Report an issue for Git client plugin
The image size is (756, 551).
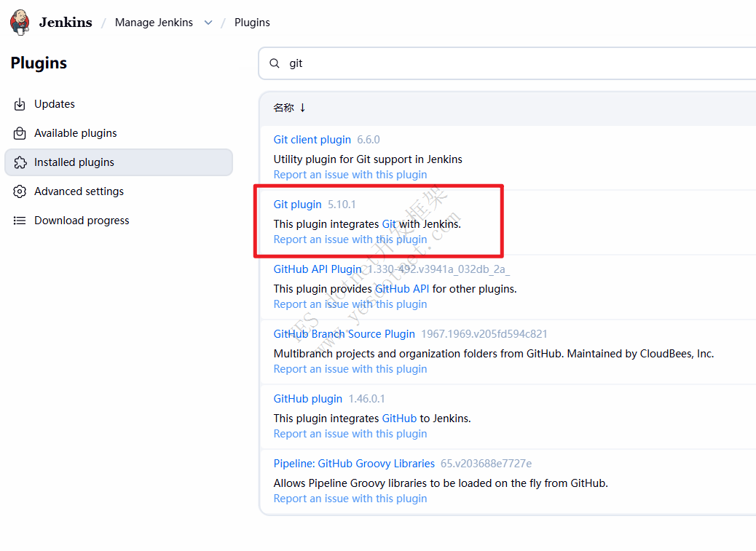[x=350, y=175]
